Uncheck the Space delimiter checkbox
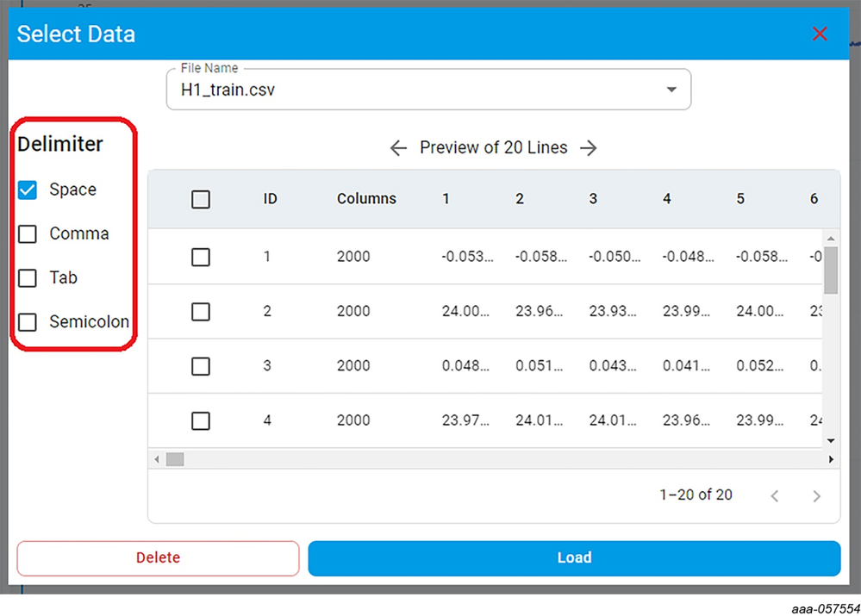861x616 pixels. pos(28,190)
